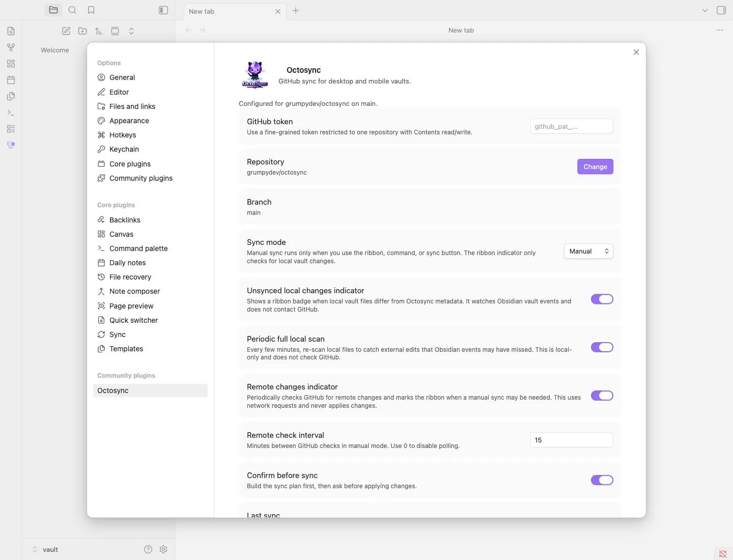This screenshot has height=560, width=733.
Task: Open Appearance settings
Action: [150, 121]
